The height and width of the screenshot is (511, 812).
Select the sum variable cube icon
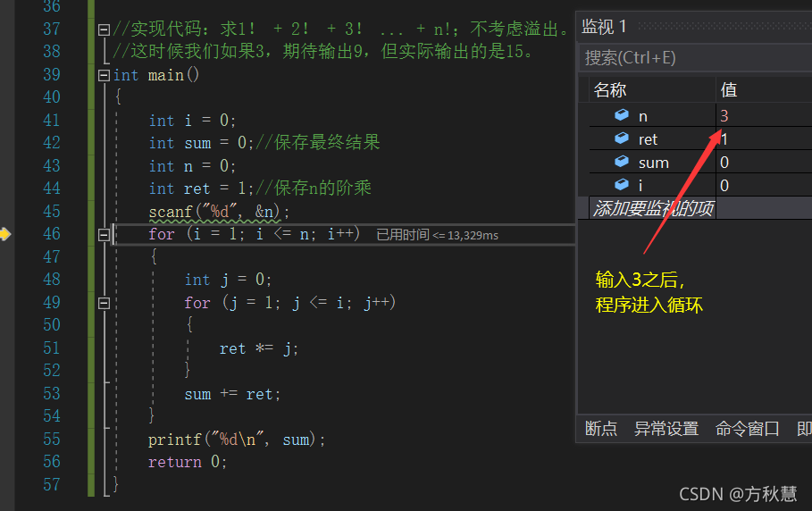click(622, 162)
